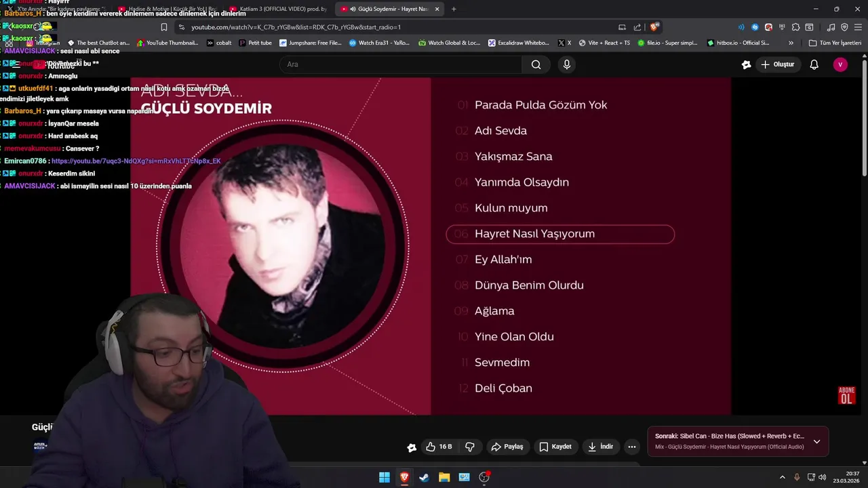Screen dimensions: 868x488
Task: Click the sparkle icon next to Oluştur
Action: (x=747, y=64)
